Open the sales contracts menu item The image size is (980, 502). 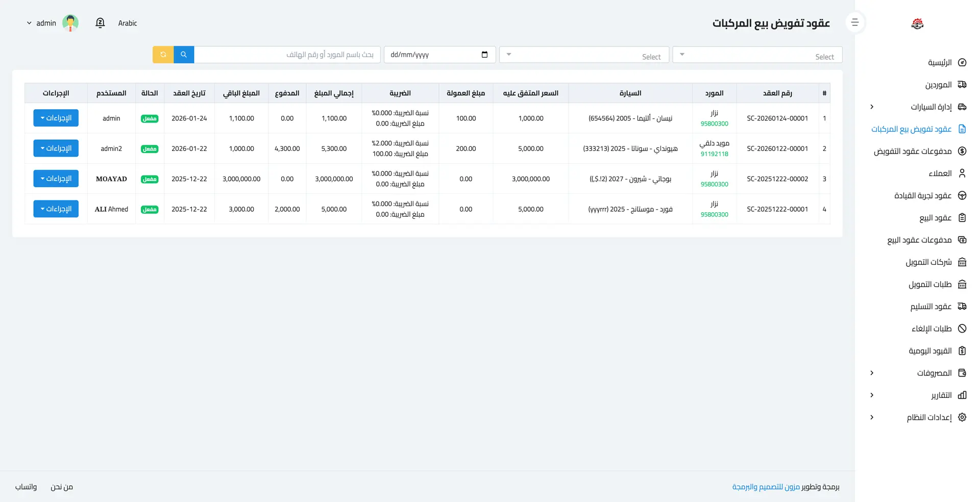935,218
